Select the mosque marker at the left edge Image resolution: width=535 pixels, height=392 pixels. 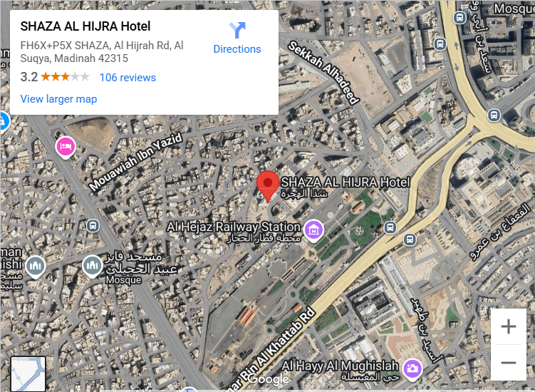click(35, 267)
